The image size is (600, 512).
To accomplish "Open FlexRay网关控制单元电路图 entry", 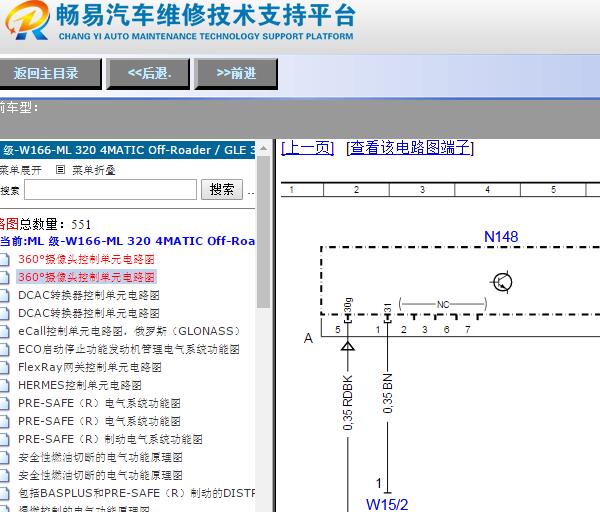I will pyautogui.click(x=90, y=367).
